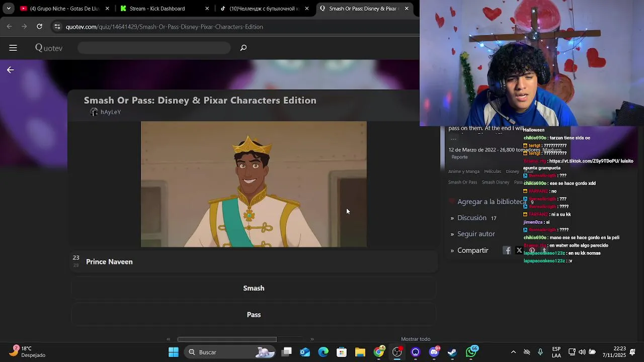Share on Tumblr icon

coord(544,250)
